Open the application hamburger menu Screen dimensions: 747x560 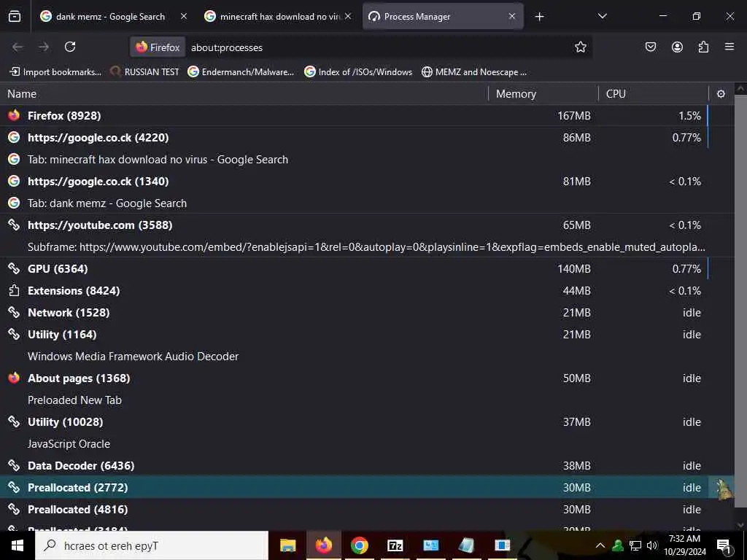click(x=729, y=47)
